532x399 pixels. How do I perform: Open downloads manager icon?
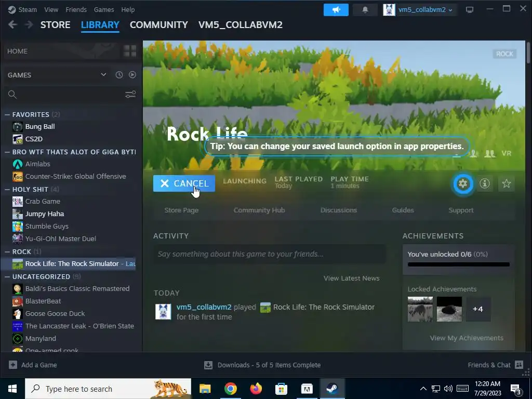[208, 365]
